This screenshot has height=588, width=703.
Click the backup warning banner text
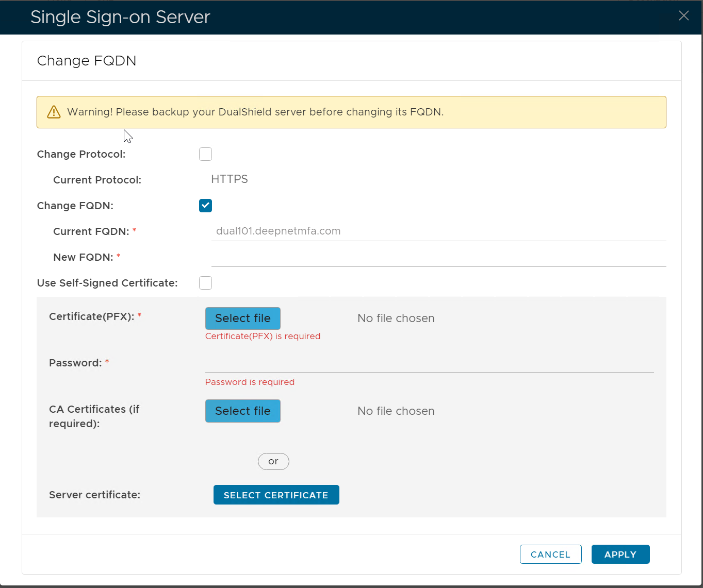(x=255, y=112)
